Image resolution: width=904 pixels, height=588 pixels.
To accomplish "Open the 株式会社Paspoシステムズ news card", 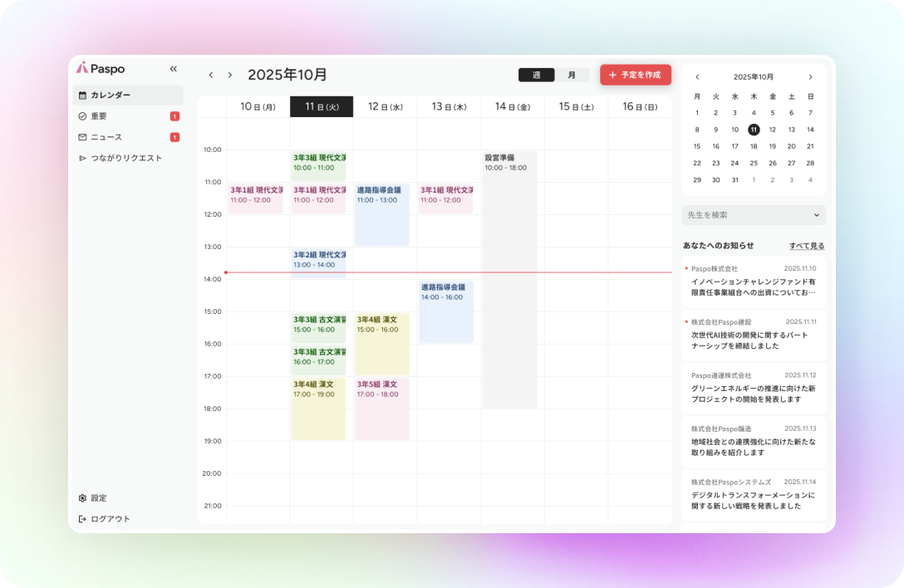I will 754,495.
